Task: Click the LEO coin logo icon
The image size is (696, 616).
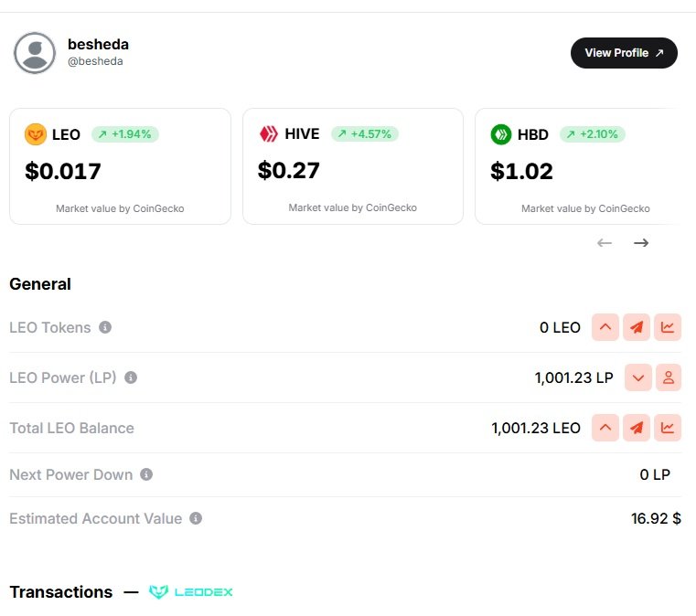Action: point(36,134)
